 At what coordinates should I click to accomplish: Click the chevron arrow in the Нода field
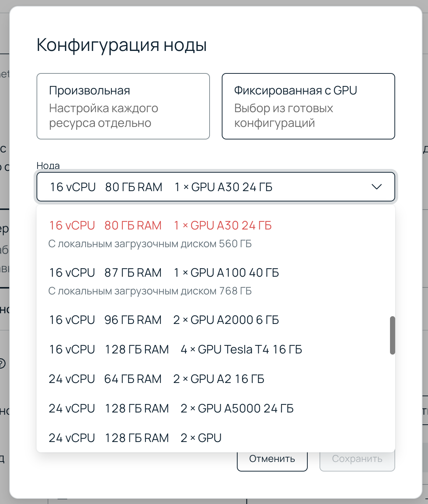(376, 187)
